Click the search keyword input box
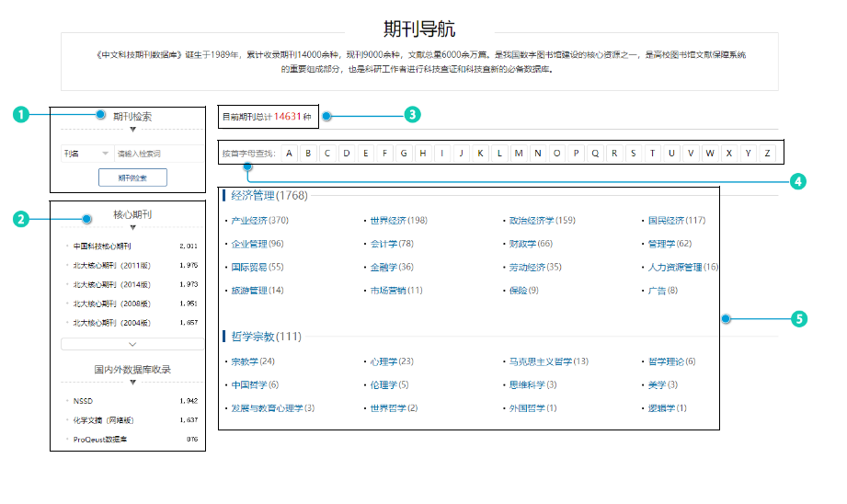 pyautogui.click(x=158, y=153)
